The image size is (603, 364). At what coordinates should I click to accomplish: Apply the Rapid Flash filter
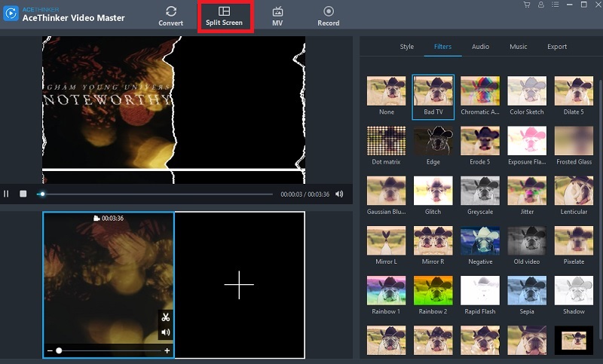tap(480, 296)
